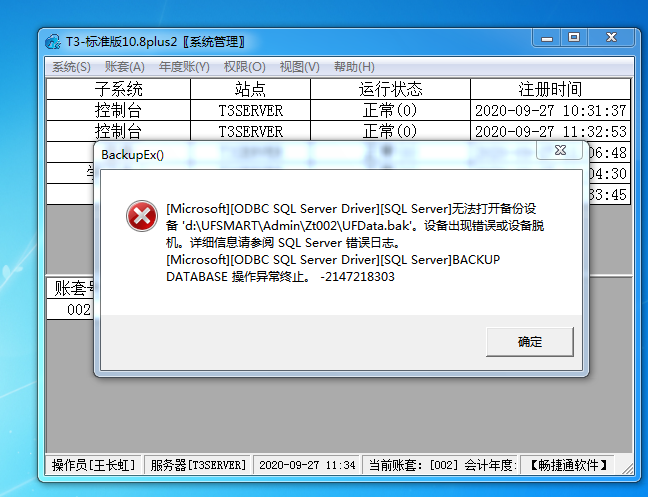The width and height of the screenshot is (648, 497).
Task: Open the 账套(A) menu
Action: coord(124,67)
